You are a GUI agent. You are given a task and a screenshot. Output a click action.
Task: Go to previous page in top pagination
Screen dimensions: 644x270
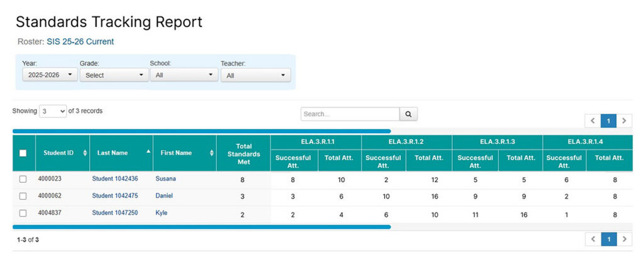coord(592,121)
